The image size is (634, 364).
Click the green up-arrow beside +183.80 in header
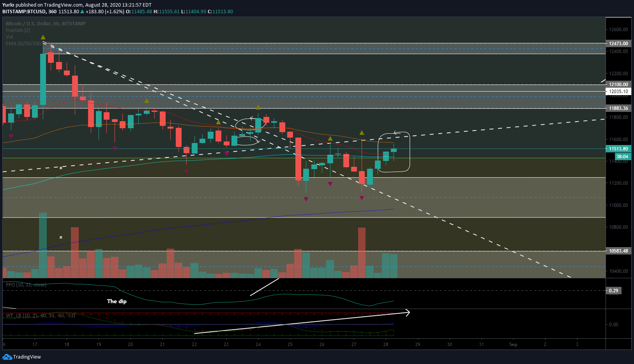pyautogui.click(x=83, y=12)
